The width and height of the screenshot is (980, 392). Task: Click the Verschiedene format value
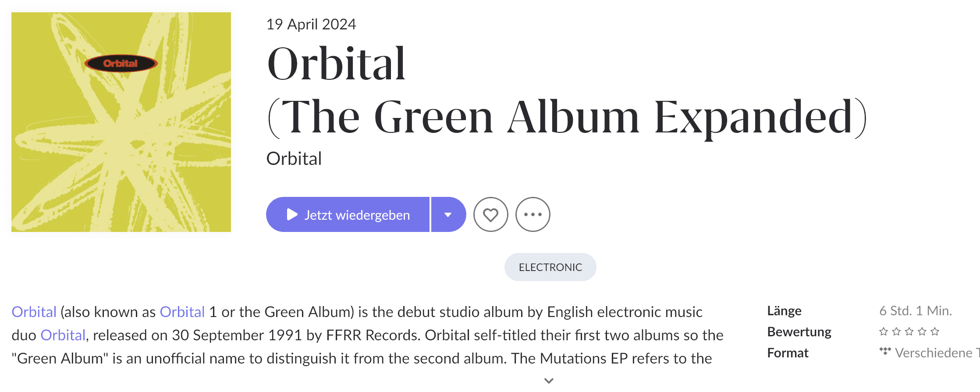[934, 353]
